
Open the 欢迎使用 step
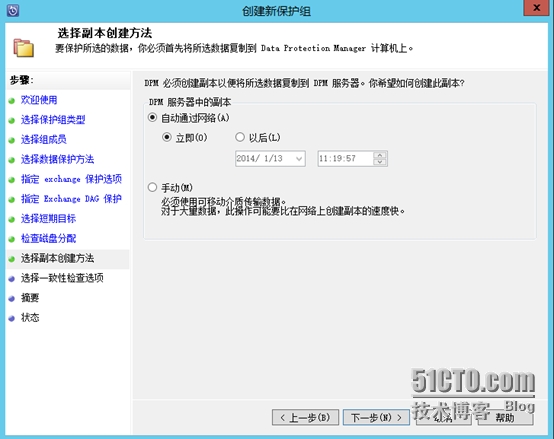click(x=39, y=100)
